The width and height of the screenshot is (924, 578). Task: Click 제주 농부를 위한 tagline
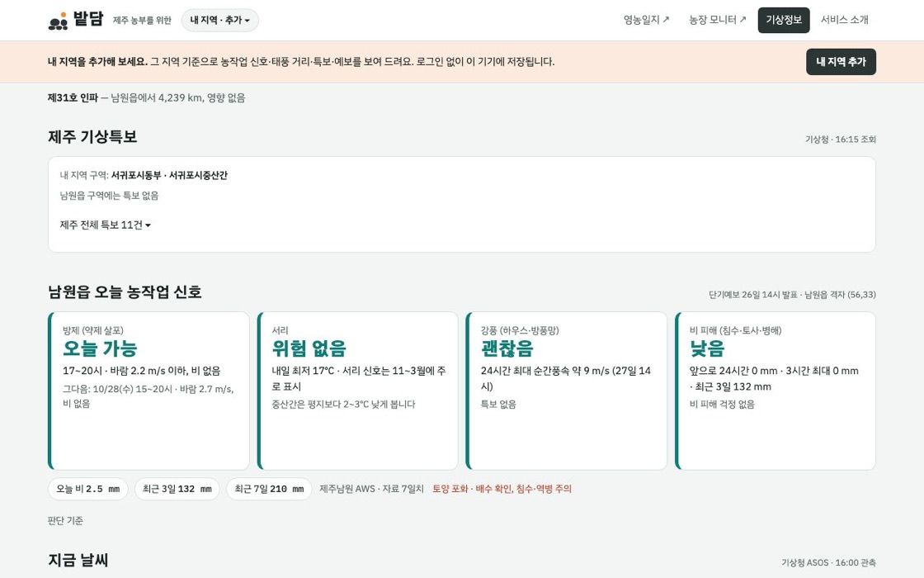[x=142, y=21]
